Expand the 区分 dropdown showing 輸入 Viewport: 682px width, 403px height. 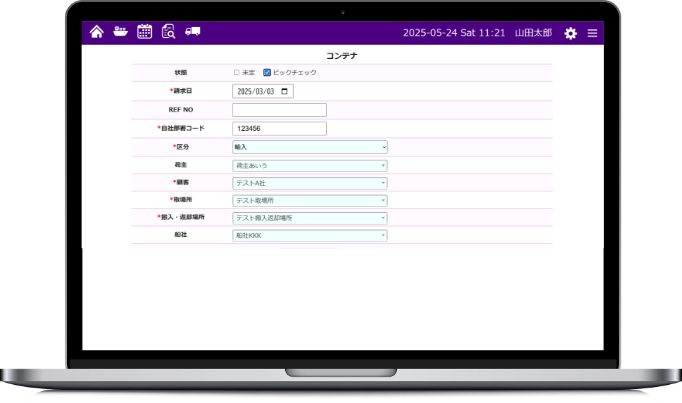tap(309, 147)
